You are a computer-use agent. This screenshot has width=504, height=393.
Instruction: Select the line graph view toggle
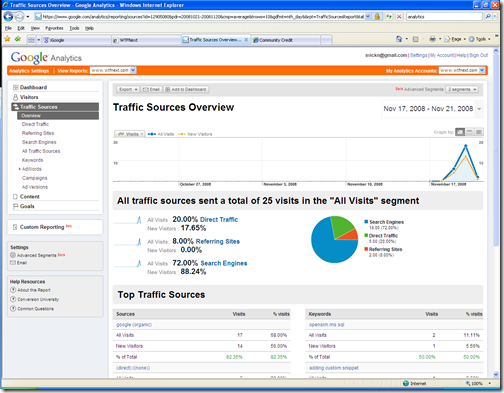(x=460, y=132)
